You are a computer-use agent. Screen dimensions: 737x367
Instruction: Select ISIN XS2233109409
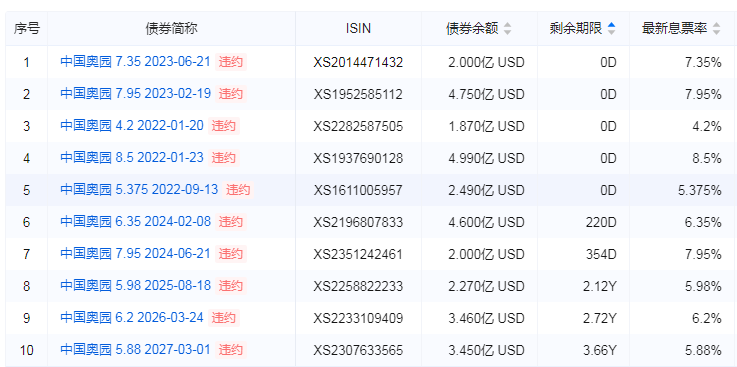(x=358, y=318)
